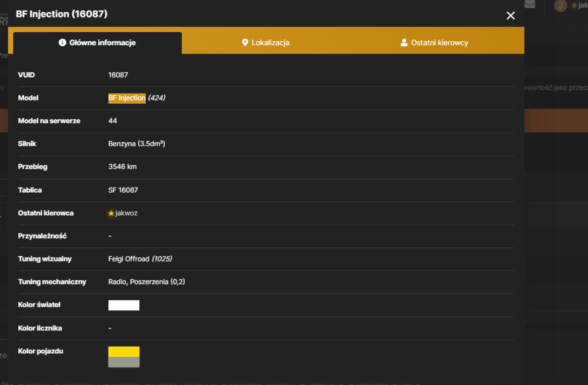
Task: Click the highlighted BF Injection model link
Action: [127, 98]
